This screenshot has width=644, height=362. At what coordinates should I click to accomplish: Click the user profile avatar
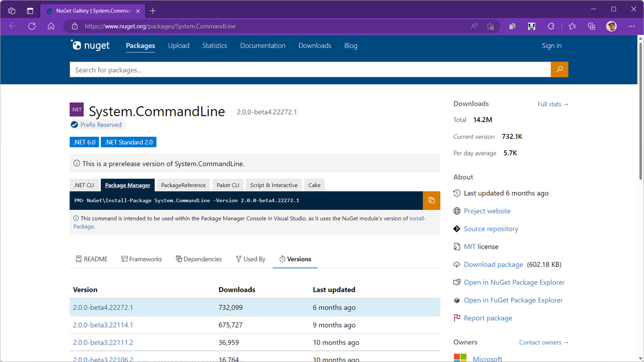pyautogui.click(x=611, y=26)
